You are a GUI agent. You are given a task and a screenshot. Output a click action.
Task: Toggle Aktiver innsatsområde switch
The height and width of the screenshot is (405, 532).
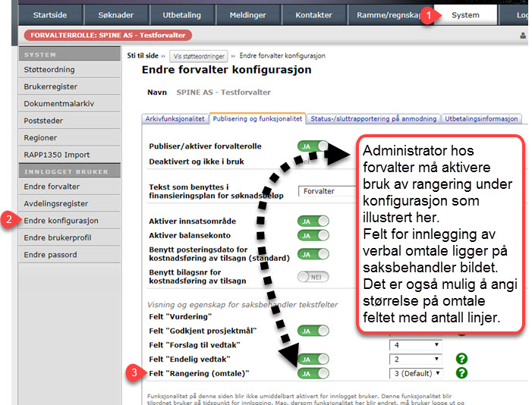[313, 221]
